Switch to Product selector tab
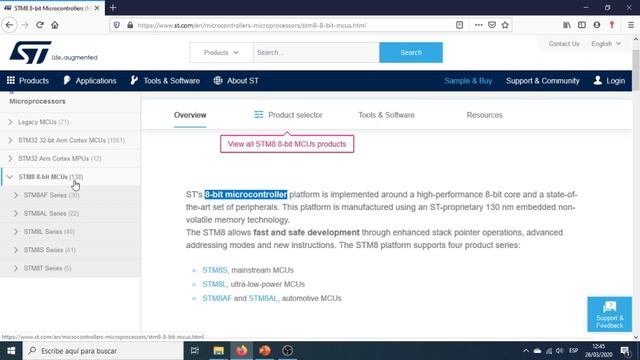Viewport: 640px width, 360px height. tap(288, 115)
